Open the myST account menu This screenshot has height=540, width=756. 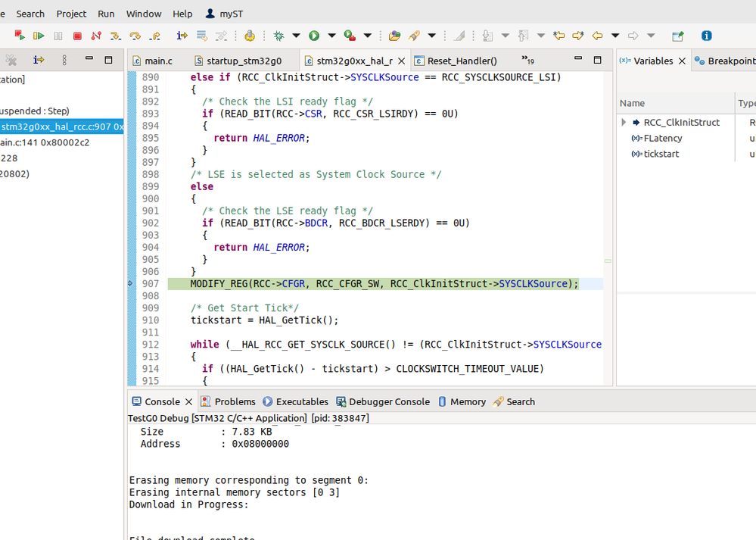[x=226, y=14]
